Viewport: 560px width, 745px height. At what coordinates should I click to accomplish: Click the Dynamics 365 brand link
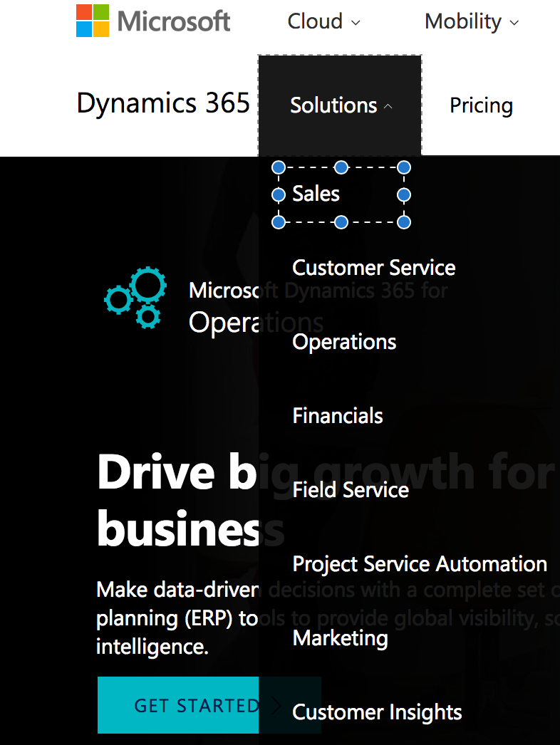click(x=163, y=104)
